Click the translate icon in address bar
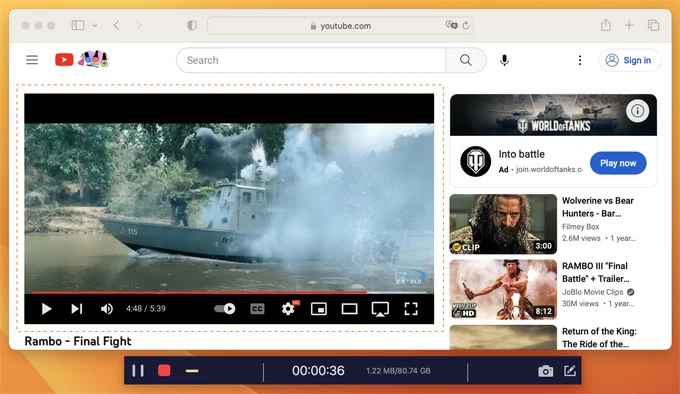 pyautogui.click(x=451, y=25)
